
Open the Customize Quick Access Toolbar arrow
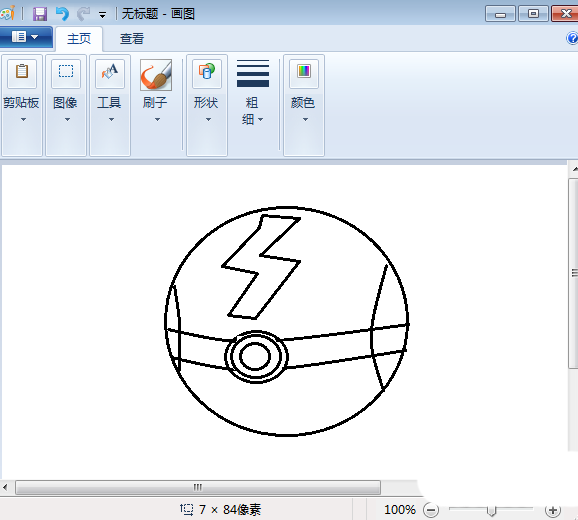[x=102, y=15]
